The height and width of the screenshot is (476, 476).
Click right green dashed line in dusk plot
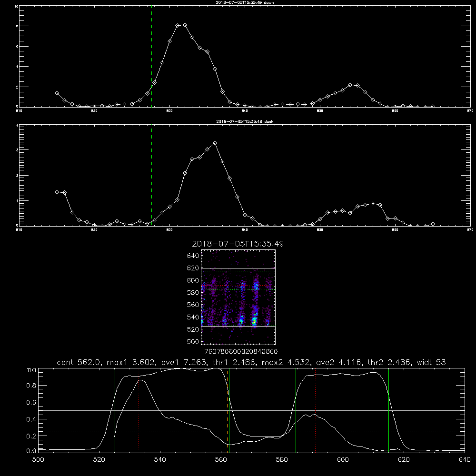coord(263,175)
